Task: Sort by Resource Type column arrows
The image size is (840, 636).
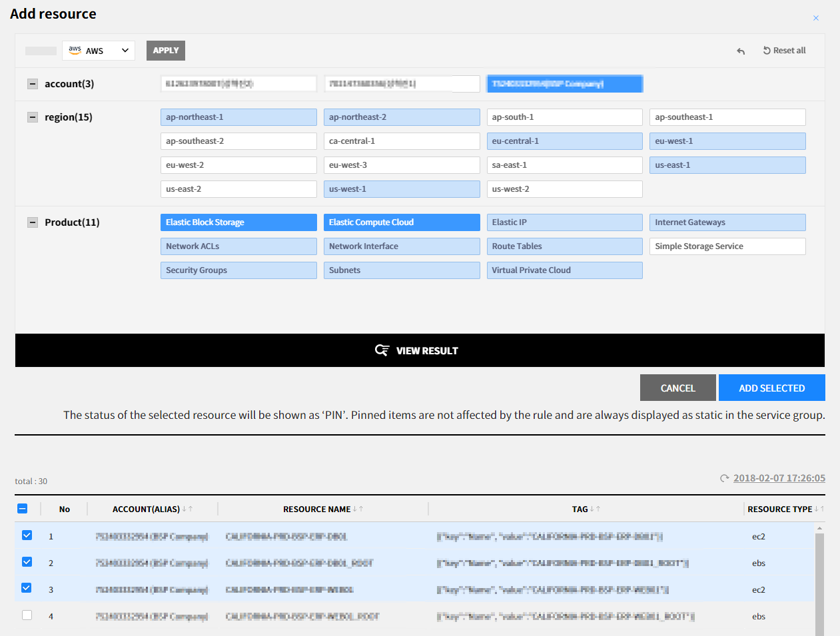Action: pos(819,509)
